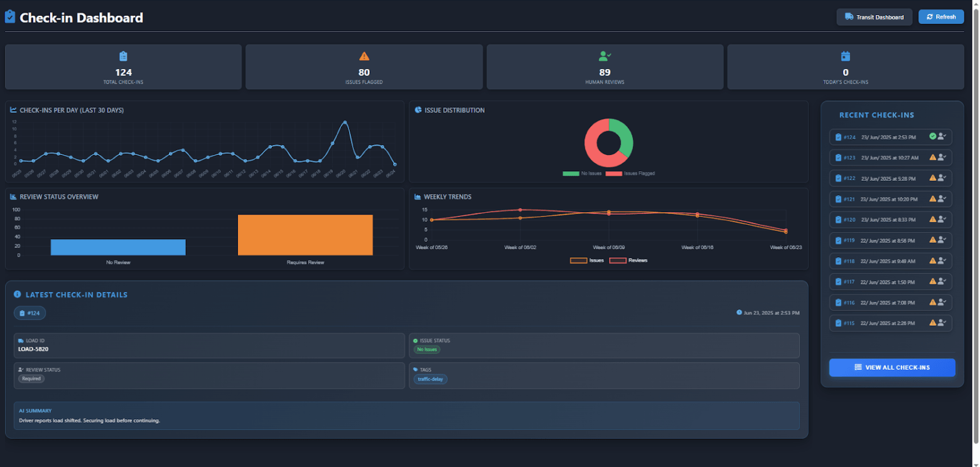The image size is (980, 467).
Task: Toggle the Issues Flagged legend swatch
Action: (x=613, y=173)
